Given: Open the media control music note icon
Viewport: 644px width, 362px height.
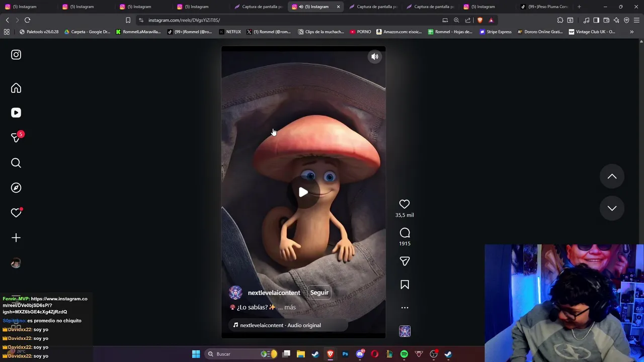Looking at the screenshot, I should coord(586,20).
